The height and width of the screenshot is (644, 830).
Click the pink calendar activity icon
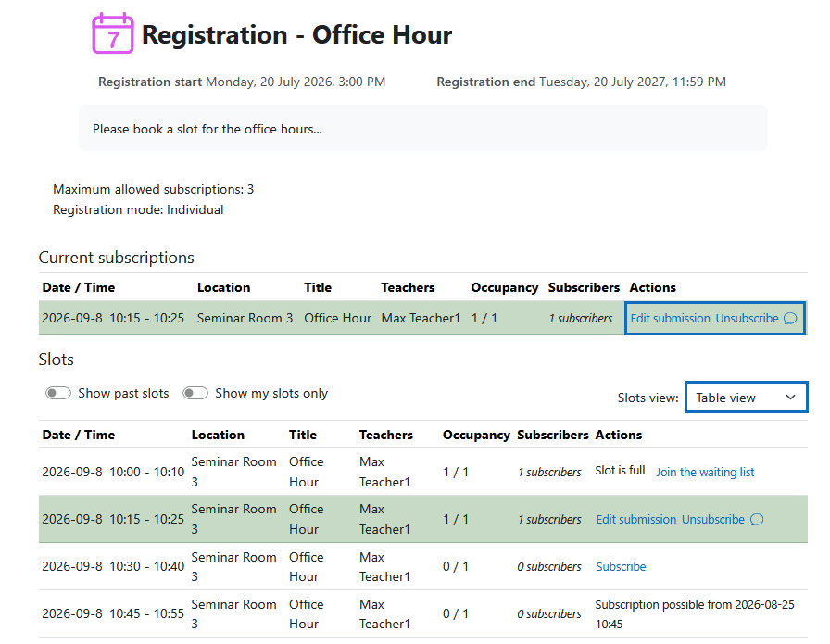coord(113,33)
